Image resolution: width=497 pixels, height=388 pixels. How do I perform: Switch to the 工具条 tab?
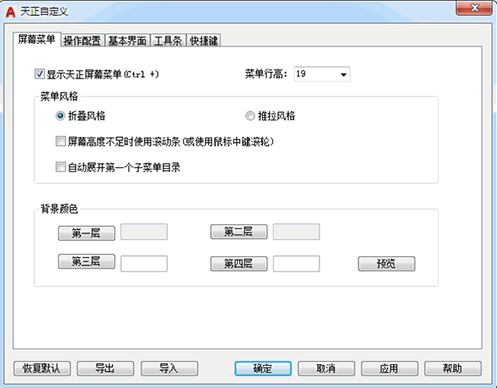point(168,41)
